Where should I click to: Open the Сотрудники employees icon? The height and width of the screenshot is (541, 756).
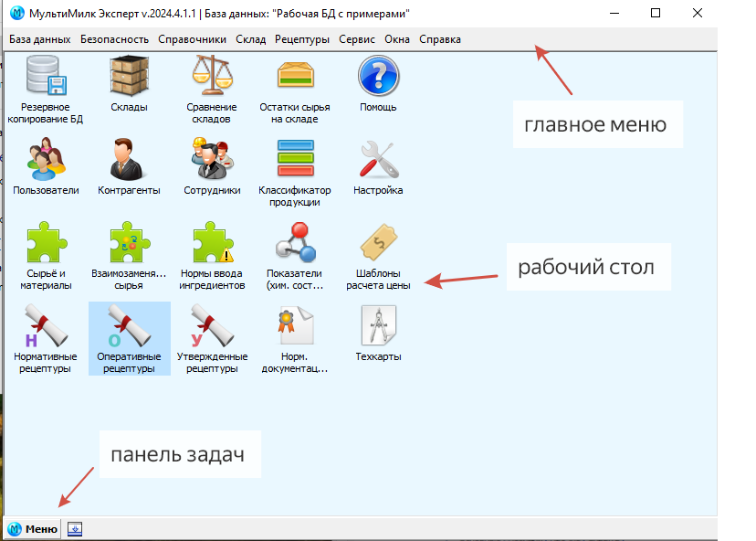pyautogui.click(x=212, y=159)
